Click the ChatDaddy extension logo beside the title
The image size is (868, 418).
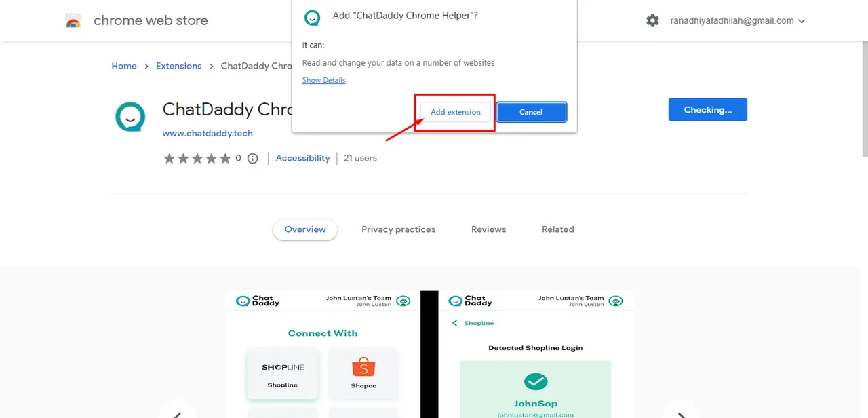(130, 117)
